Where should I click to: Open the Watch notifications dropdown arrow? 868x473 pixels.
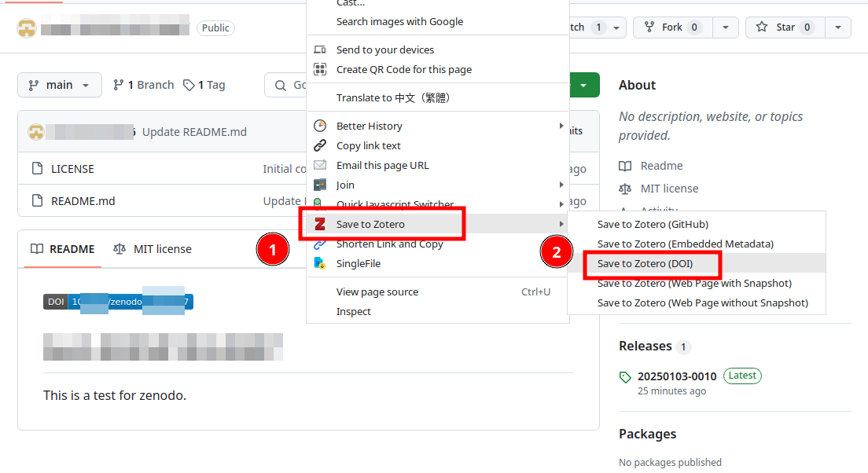pos(616,27)
